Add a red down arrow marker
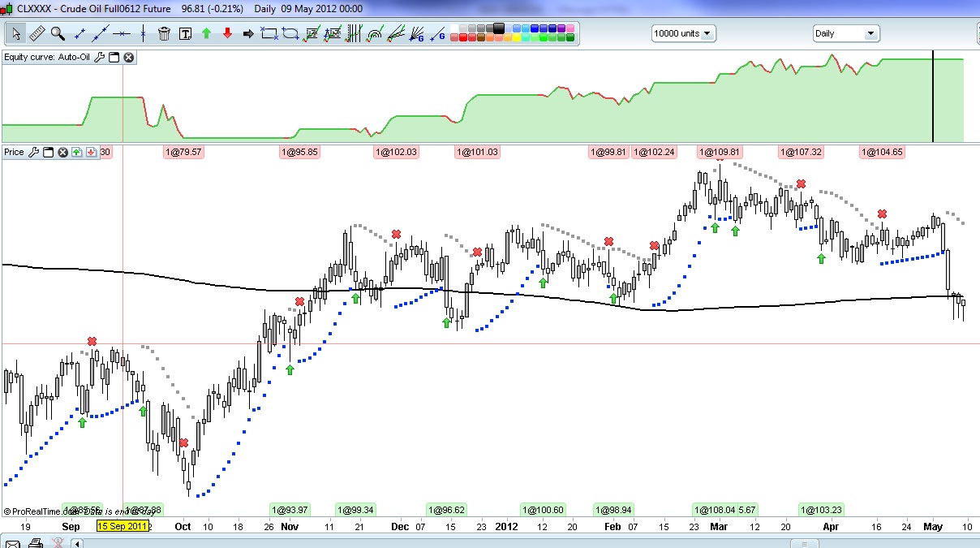The width and height of the screenshot is (980, 548). tap(227, 33)
